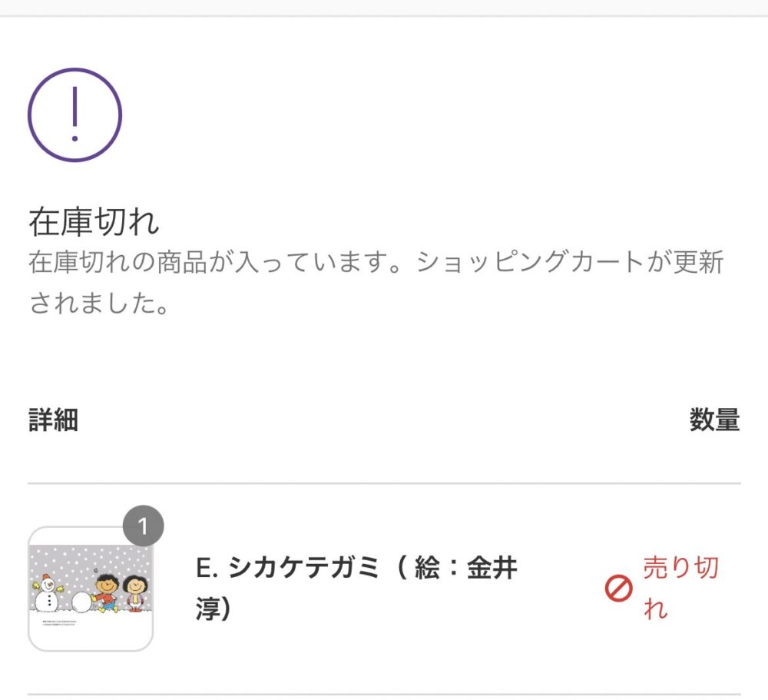Select the 詳細 column header

coord(53,420)
